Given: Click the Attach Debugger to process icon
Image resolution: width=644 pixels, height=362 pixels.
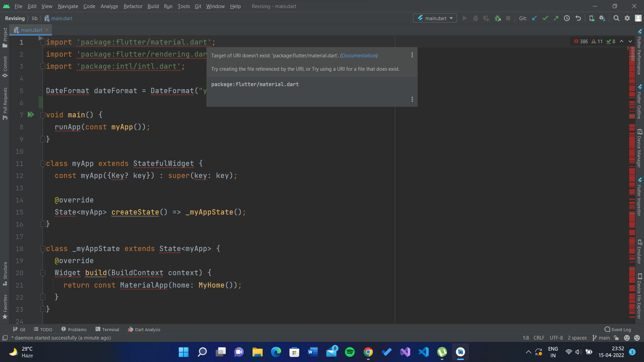Looking at the screenshot, I should click(497, 18).
